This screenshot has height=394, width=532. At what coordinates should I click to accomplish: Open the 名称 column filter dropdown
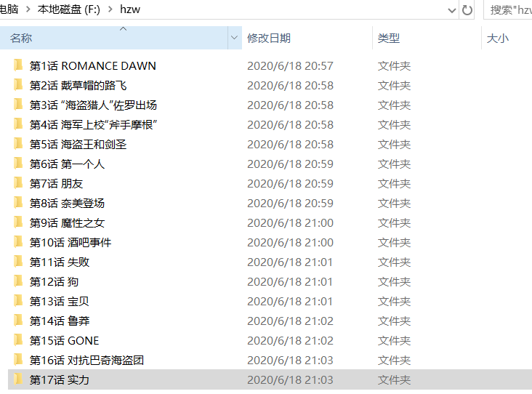(234, 38)
